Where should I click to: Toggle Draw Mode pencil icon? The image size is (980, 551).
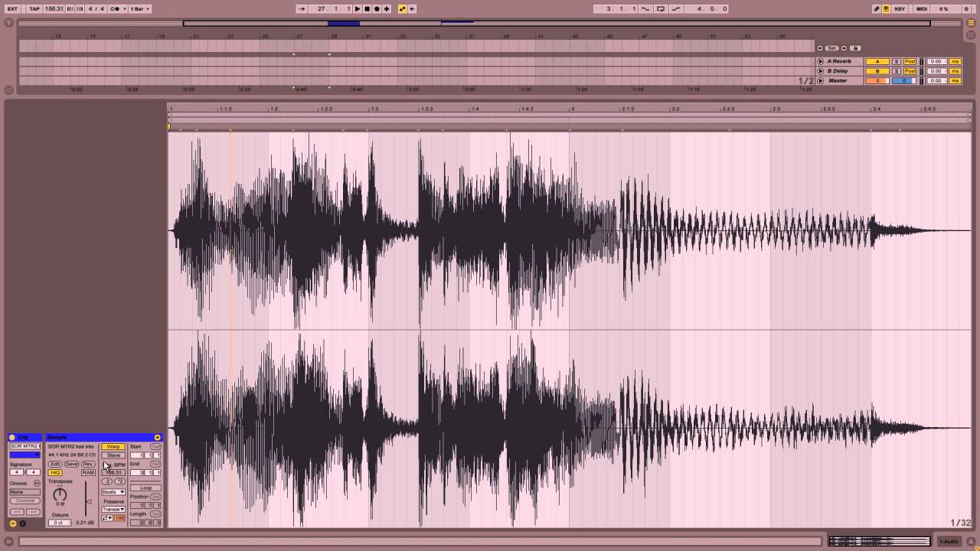(877, 9)
